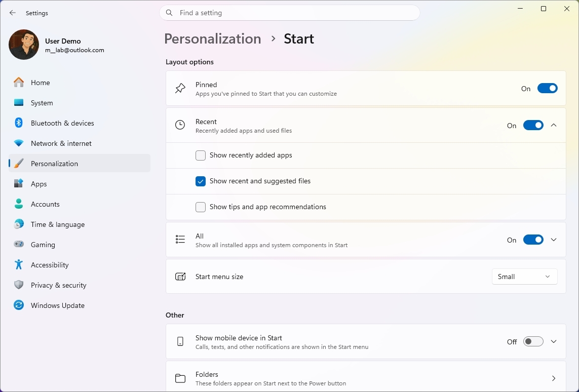Viewport: 579px width, 392px height.
Task: Click the Start breadcrumb title
Action: click(299, 39)
